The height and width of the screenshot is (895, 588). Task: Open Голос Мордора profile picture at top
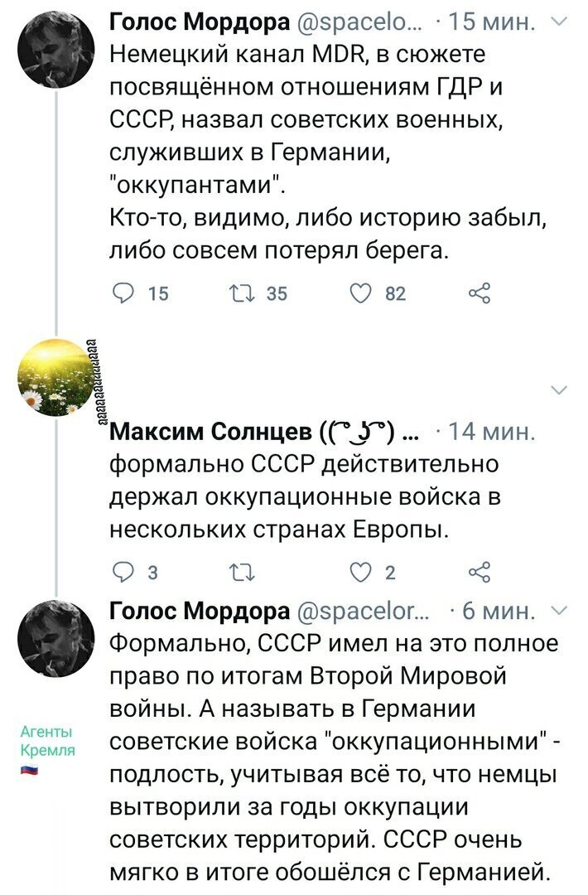pyautogui.click(x=56, y=51)
